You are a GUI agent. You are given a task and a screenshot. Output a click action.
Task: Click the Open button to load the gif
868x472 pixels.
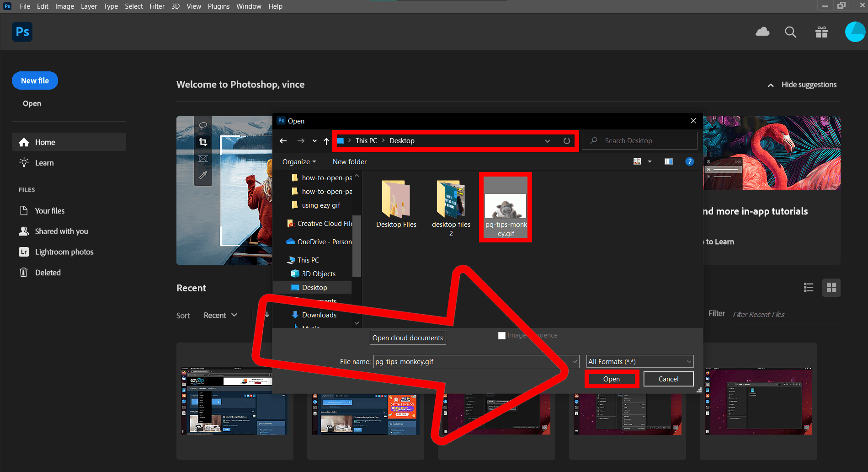611,379
